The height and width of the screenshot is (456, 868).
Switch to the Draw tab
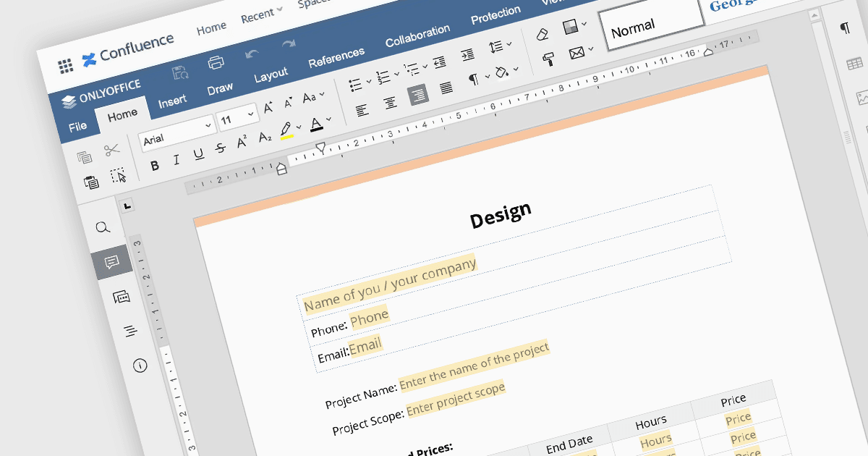(x=220, y=89)
